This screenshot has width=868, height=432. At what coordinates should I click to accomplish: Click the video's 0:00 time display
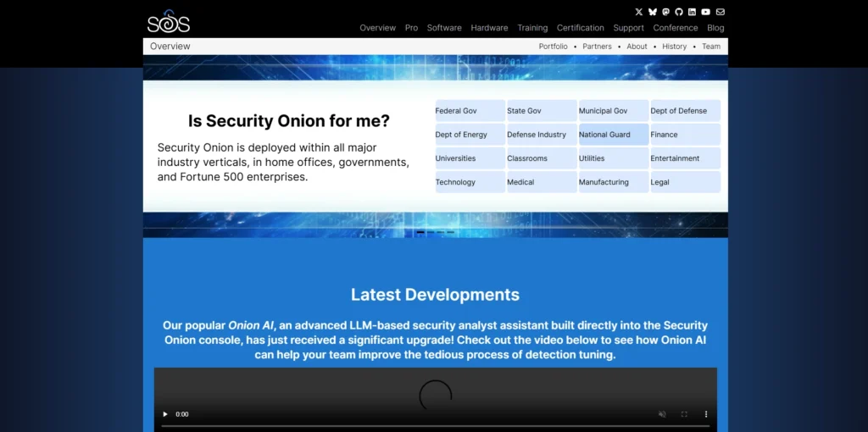pos(182,413)
